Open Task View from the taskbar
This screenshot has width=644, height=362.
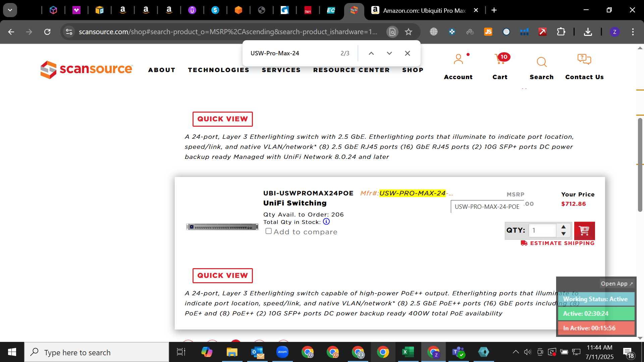coord(181,352)
